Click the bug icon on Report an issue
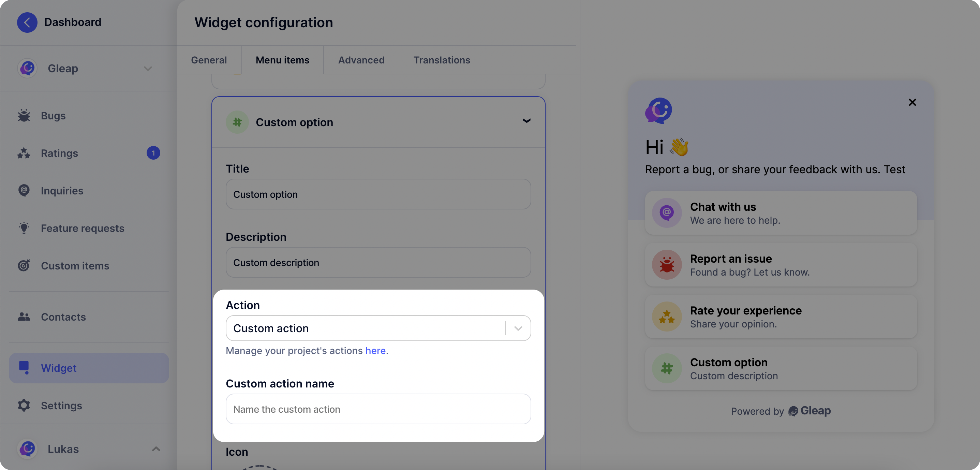Image resolution: width=980 pixels, height=470 pixels. pos(667,265)
